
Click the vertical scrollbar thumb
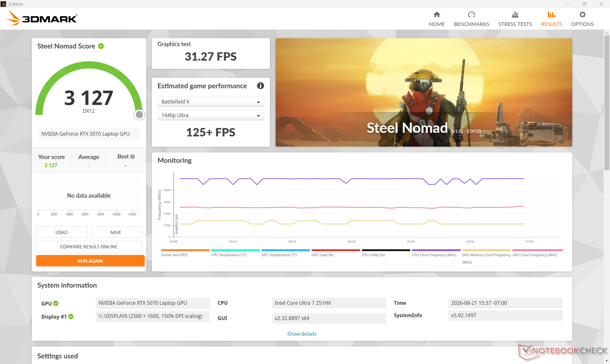coord(607,103)
